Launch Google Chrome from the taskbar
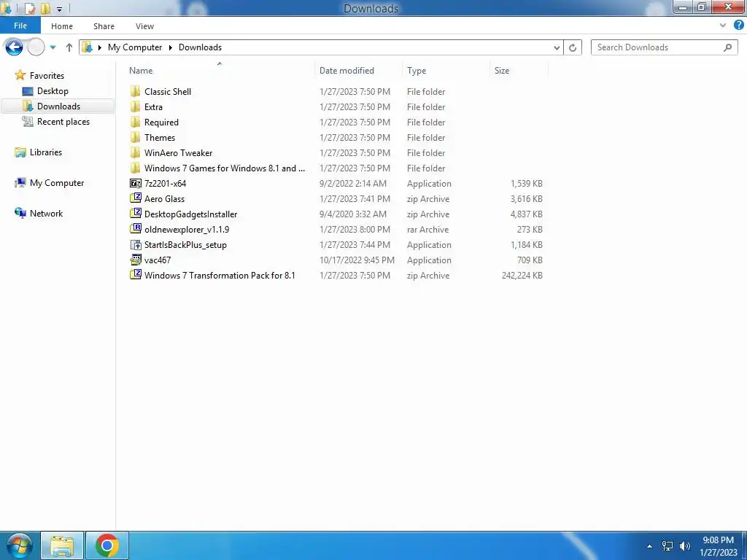This screenshot has width=747, height=560. tap(107, 545)
